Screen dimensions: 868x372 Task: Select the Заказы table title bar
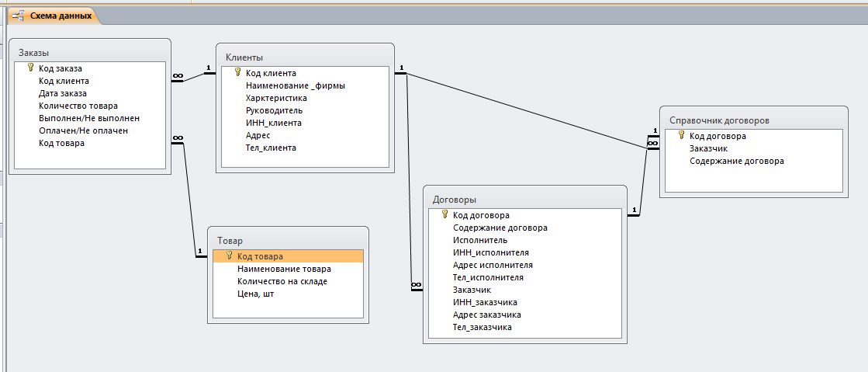pyautogui.click(x=90, y=53)
